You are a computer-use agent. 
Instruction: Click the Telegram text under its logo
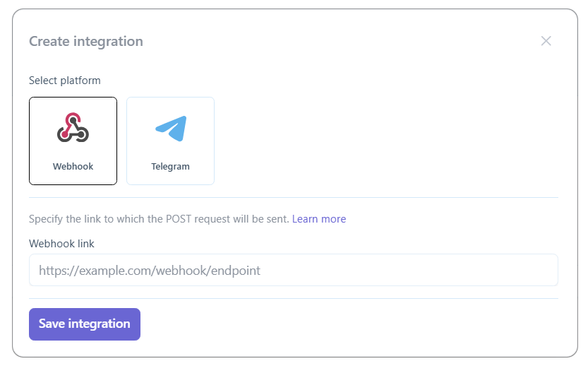[170, 166]
